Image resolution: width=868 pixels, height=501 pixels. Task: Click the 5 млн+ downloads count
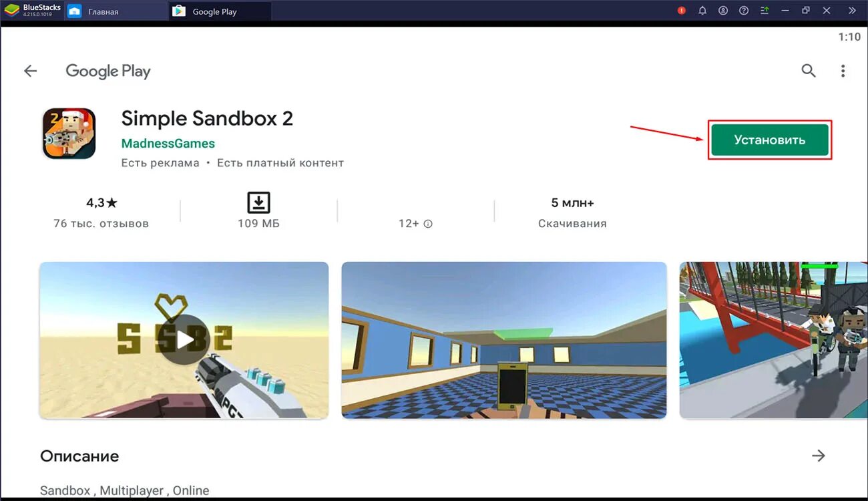(572, 202)
